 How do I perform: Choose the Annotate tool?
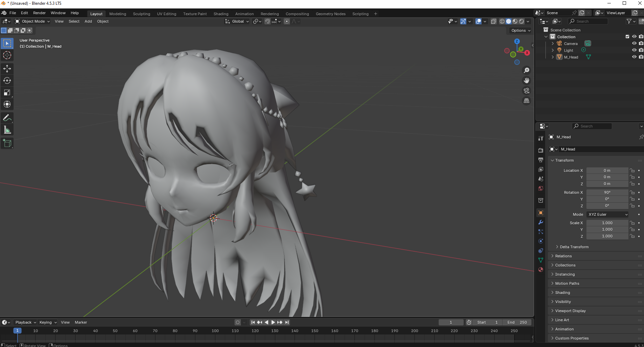[7, 118]
